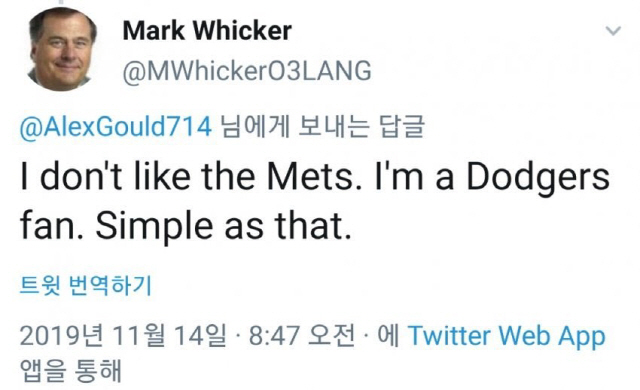
Task: Click the word 'App' in the source link
Action: (x=582, y=338)
